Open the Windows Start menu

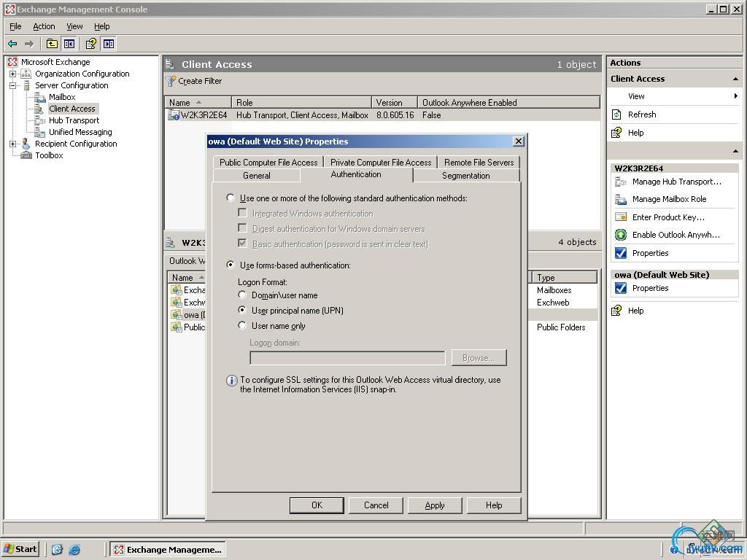click(20, 549)
